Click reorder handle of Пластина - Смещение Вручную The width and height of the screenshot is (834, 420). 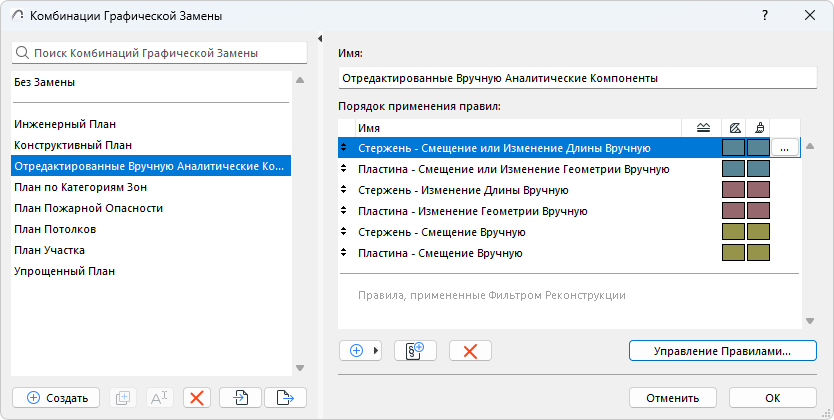click(x=345, y=254)
